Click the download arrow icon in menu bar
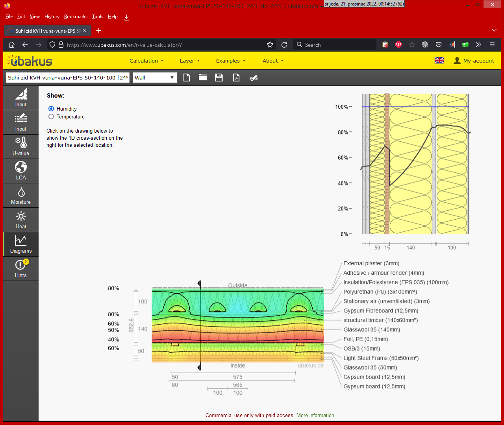504x425 pixels. pyautogui.click(x=127, y=17)
